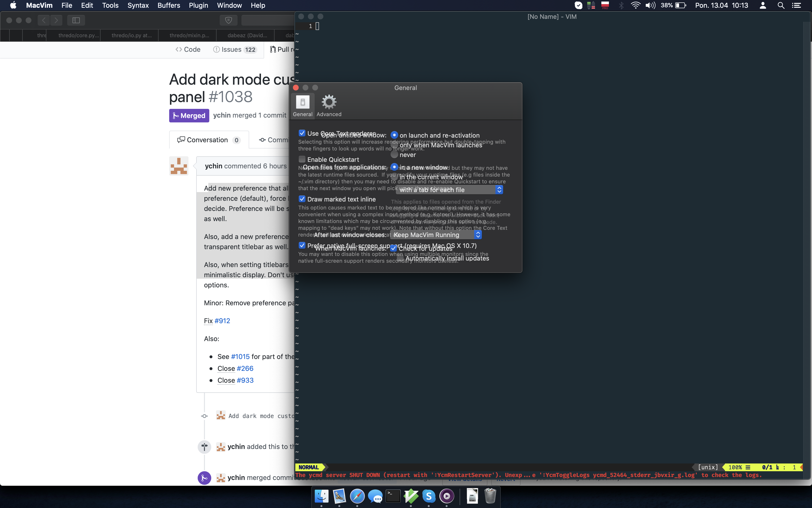Toggle Prefer native full-screen support checkbox
Image resolution: width=812 pixels, height=508 pixels.
(x=302, y=245)
